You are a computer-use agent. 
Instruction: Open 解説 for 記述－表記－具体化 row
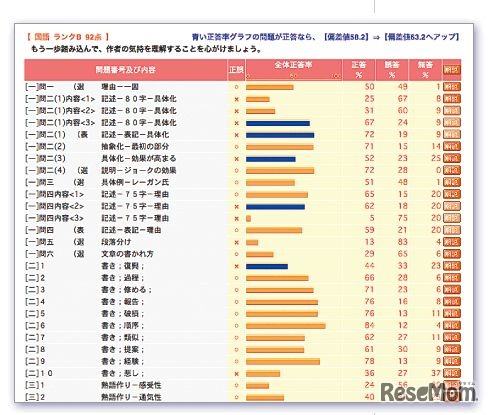tap(452, 135)
